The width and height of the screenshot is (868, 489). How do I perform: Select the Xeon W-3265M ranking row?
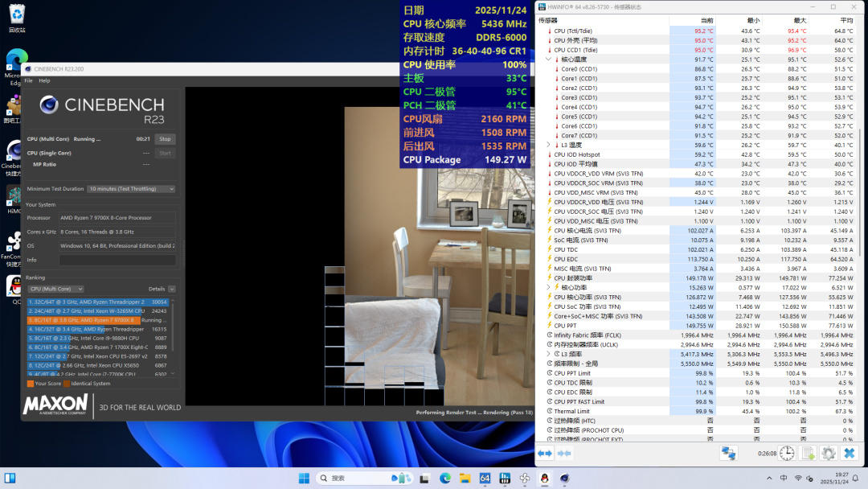tap(97, 311)
